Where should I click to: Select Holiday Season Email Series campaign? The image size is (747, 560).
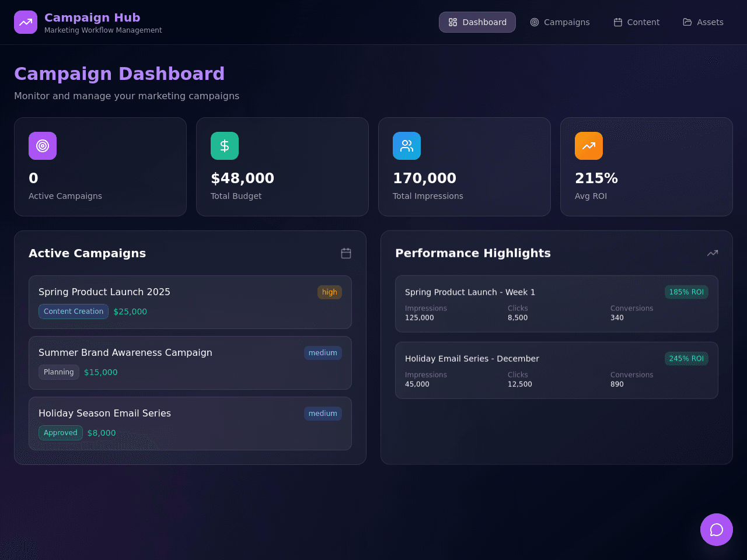(190, 423)
